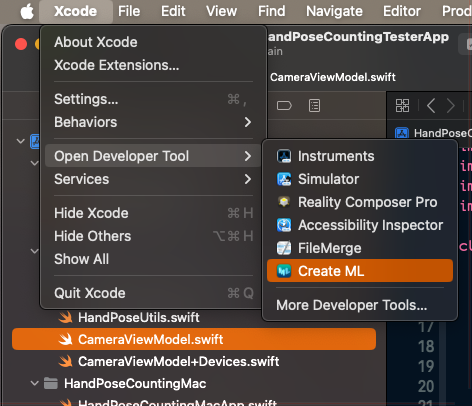Choose Quit Xcode
Screen dimensions: 472x406
(x=153, y=293)
